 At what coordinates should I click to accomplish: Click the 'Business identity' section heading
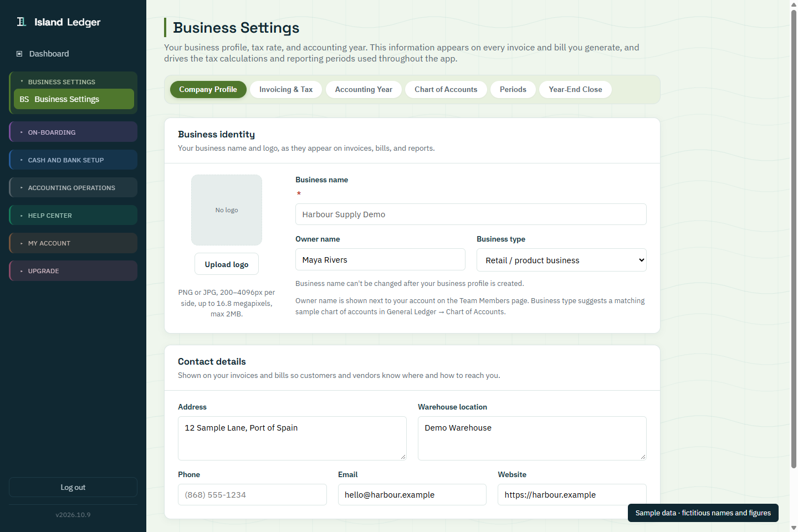click(x=216, y=134)
